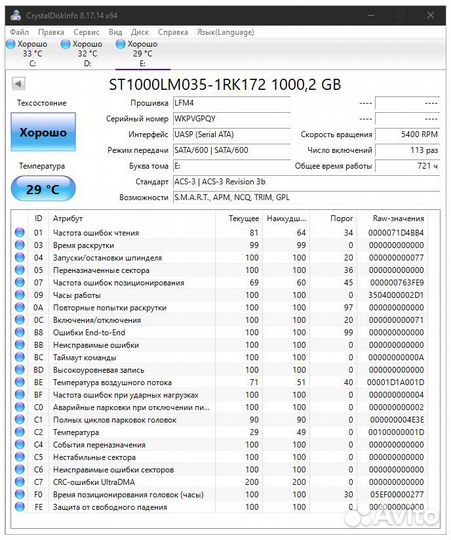Screen dimensions: 451x540
Task: Open the Диск menu
Action: (x=139, y=32)
